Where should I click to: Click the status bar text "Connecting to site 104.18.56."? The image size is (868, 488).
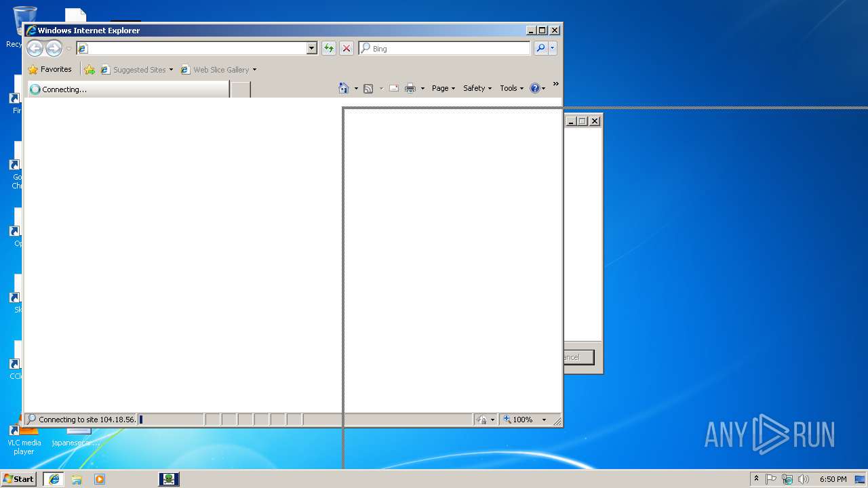(87, 420)
